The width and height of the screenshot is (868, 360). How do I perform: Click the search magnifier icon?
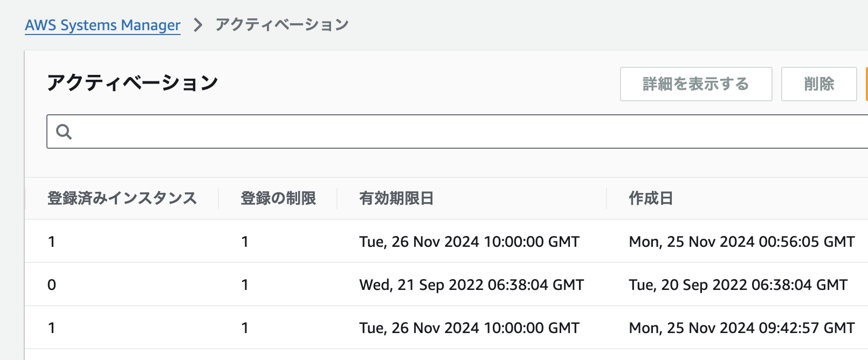click(64, 131)
